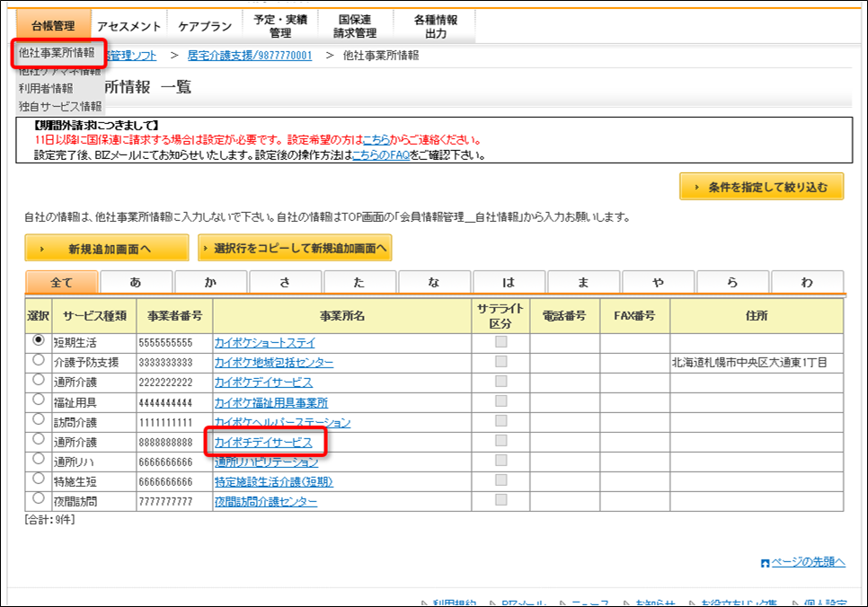This screenshot has width=868, height=607.
Task: Switch to the ら kana tab
Action: point(732,282)
